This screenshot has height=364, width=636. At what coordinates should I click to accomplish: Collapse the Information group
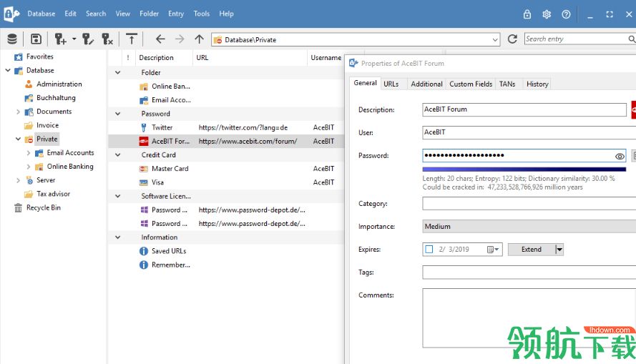point(117,237)
